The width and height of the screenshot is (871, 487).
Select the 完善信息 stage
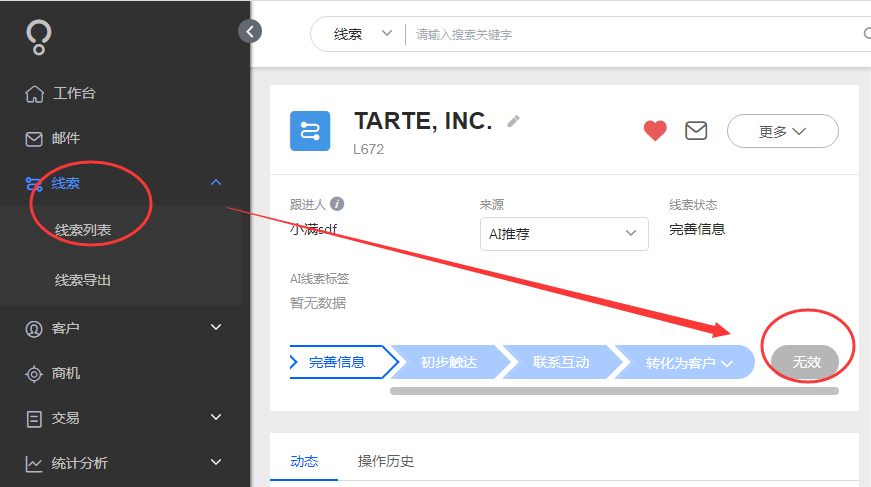(344, 363)
